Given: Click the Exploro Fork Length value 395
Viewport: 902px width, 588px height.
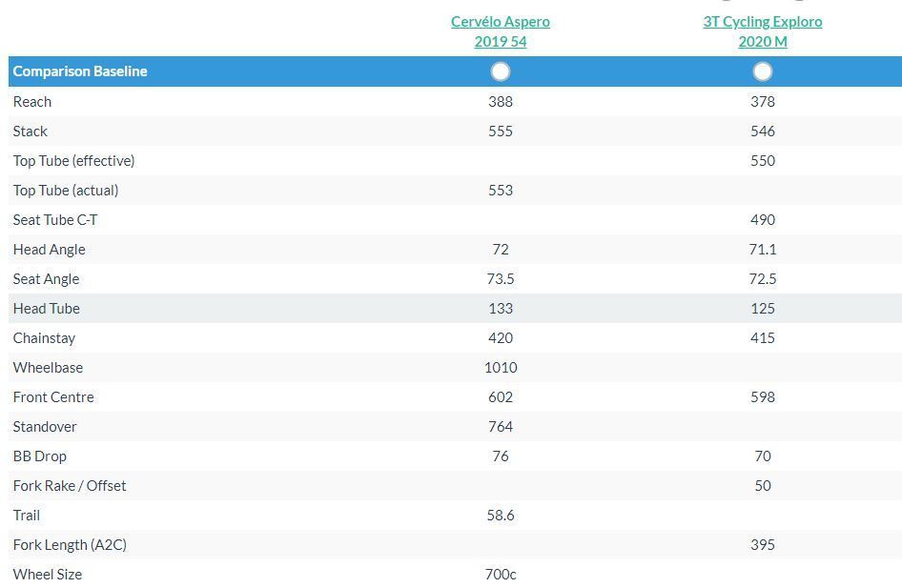Looking at the screenshot, I should point(762,545).
